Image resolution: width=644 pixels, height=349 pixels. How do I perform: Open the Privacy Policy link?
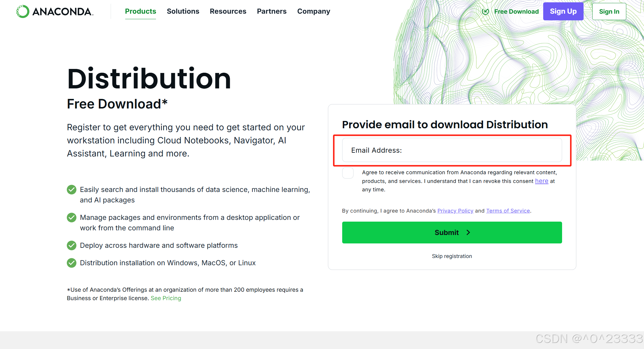point(455,211)
